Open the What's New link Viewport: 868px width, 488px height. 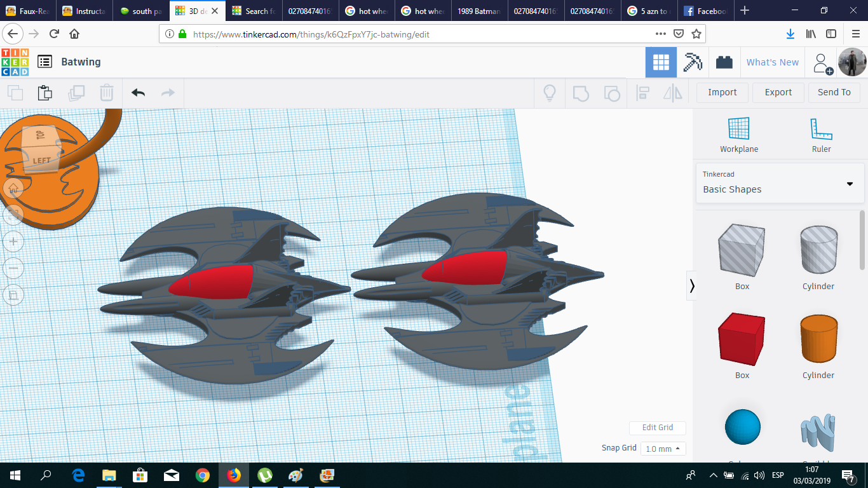pyautogui.click(x=773, y=62)
